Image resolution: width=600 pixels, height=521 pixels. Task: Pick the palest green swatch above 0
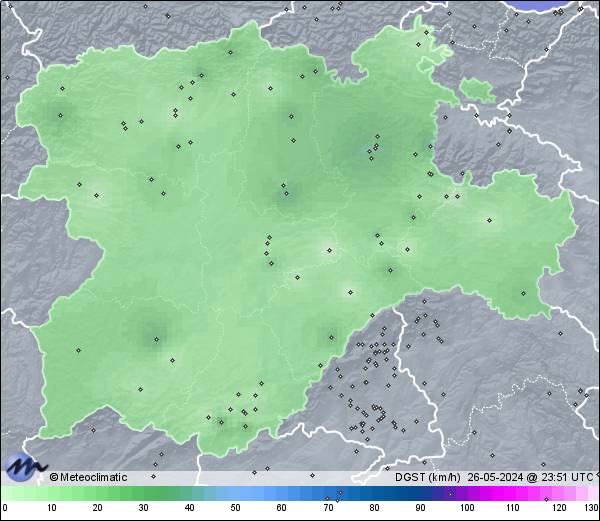[6, 493]
